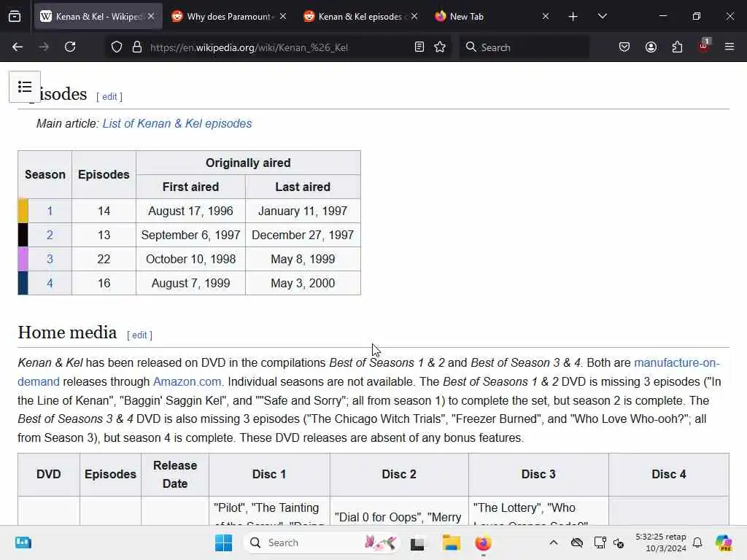
Task: Click the Season 3 violet color cell
Action: (23, 259)
